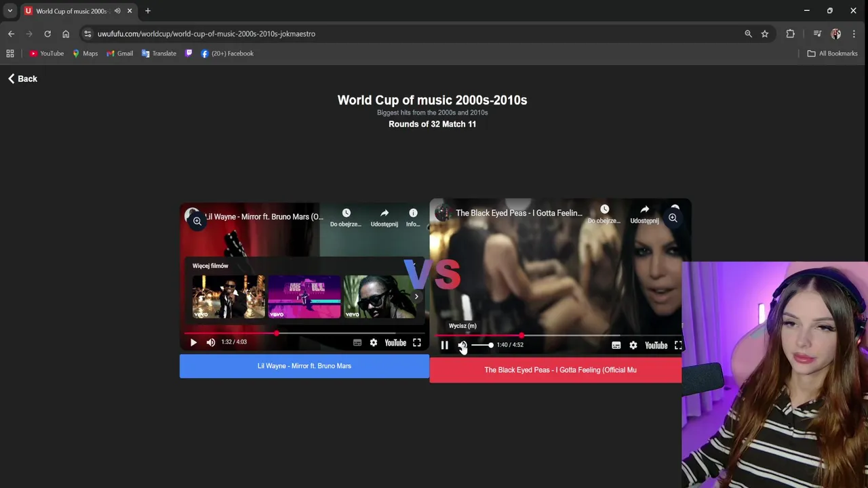Go Back to the previous uwufufu page
868x488 pixels.
tap(22, 79)
